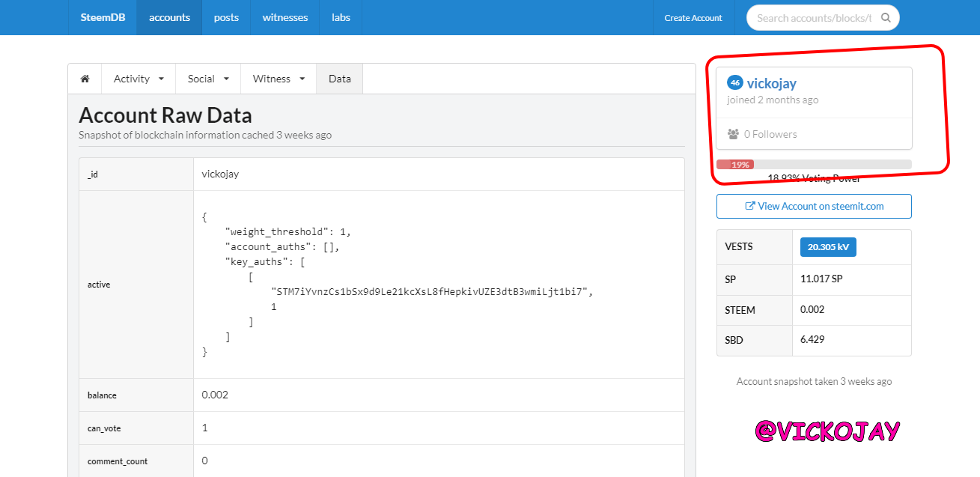Select the STEEM value 0.002 in sidebar
This screenshot has height=477, width=980.
click(x=812, y=309)
